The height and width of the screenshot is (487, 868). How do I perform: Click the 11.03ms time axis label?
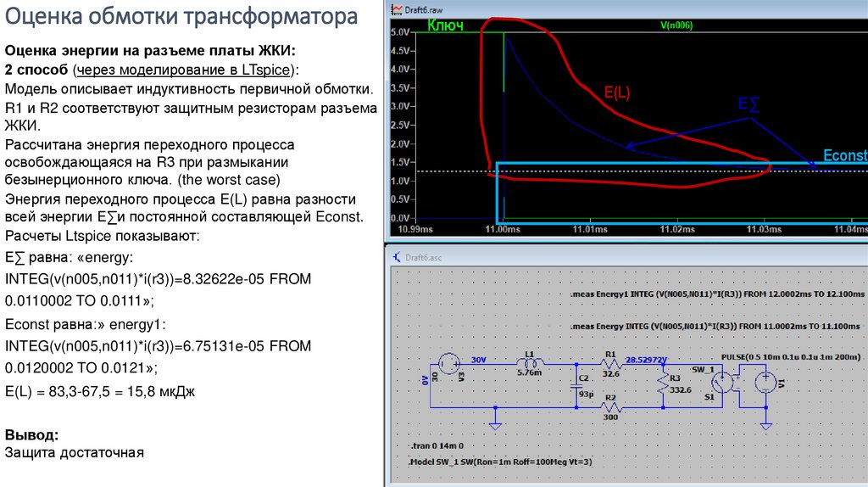point(764,229)
